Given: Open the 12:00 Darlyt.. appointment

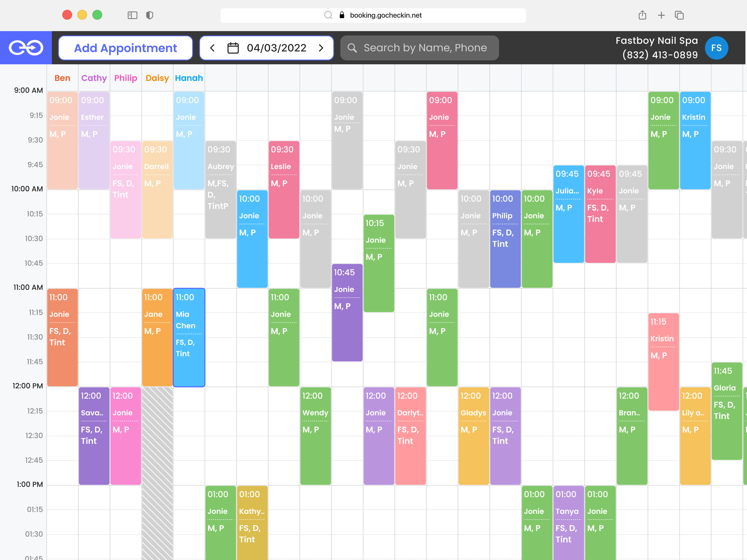Looking at the screenshot, I should coord(410,436).
